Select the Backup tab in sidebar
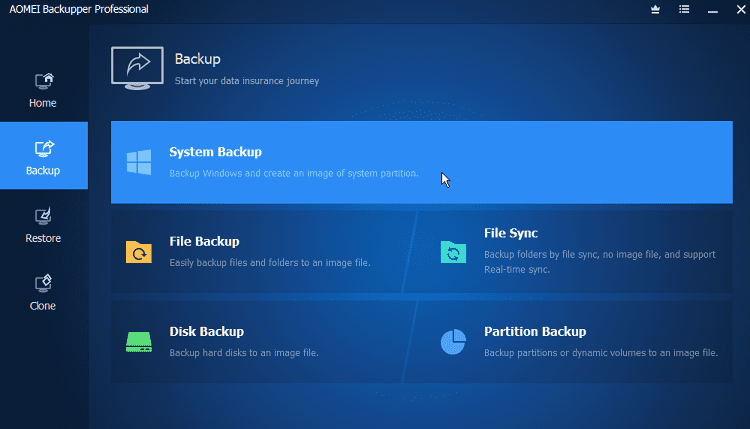 (x=44, y=155)
